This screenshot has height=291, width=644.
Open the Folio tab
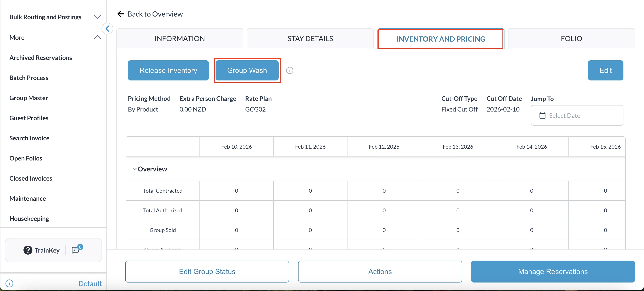click(571, 38)
